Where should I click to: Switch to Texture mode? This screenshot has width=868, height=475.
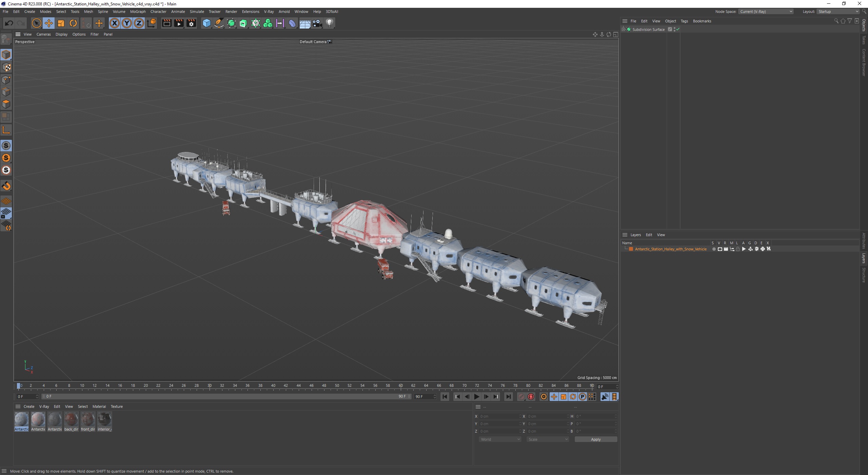pos(6,67)
